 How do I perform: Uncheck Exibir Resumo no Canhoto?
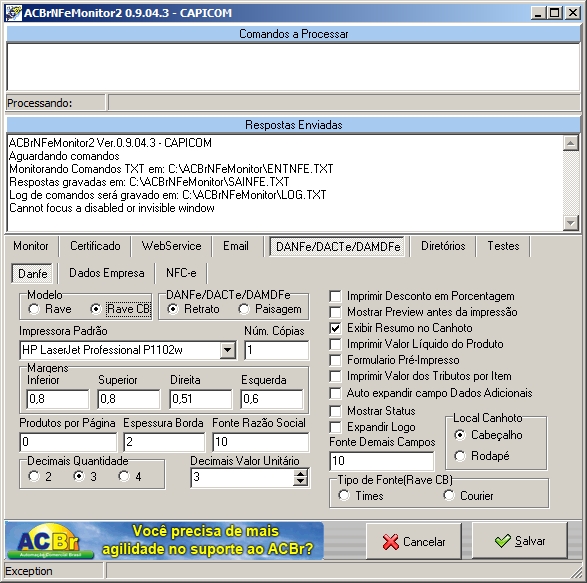tap(335, 328)
